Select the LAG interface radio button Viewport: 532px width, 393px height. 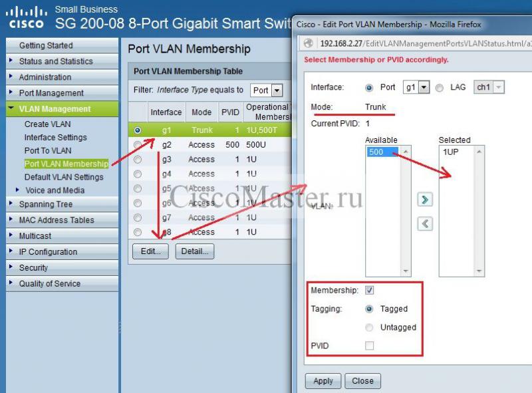point(440,88)
